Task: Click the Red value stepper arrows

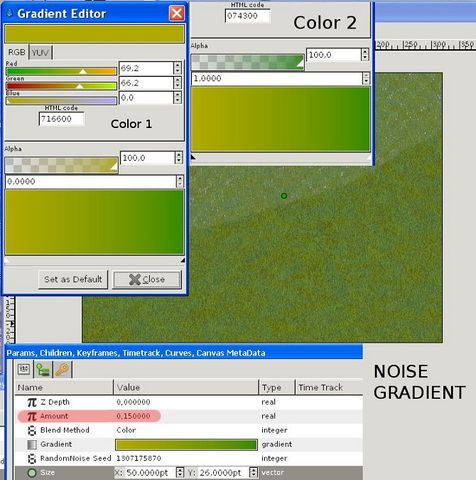Action: coord(177,68)
